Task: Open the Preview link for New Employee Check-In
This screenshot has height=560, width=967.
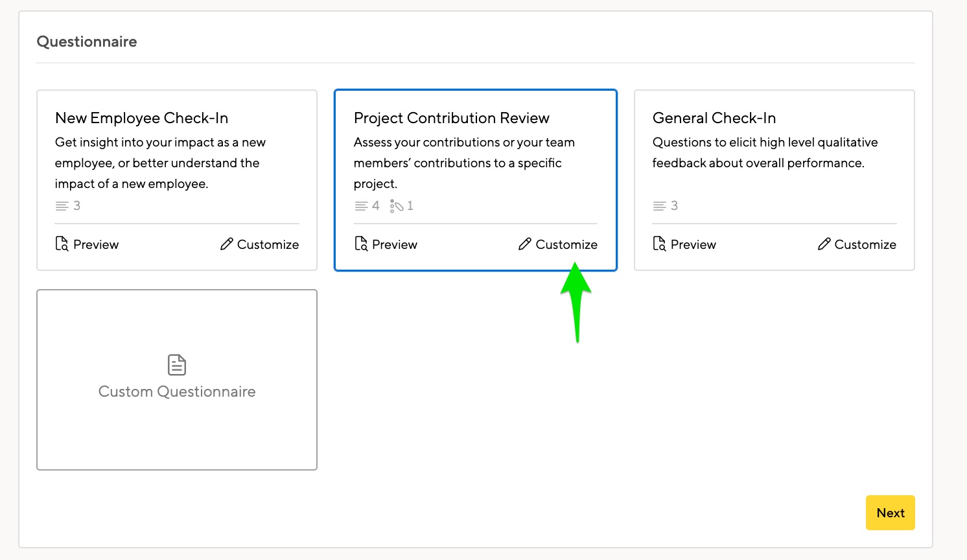Action: 95,244
